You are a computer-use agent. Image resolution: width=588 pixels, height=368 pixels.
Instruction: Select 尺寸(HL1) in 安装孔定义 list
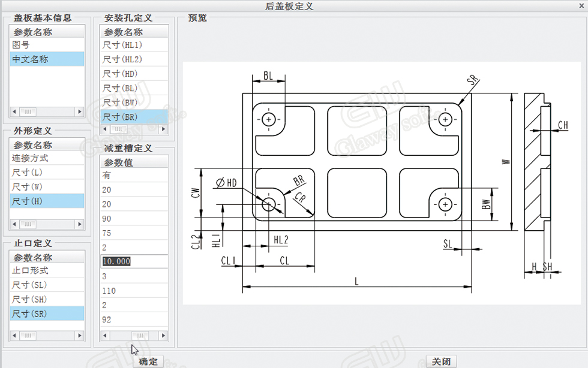coord(134,45)
